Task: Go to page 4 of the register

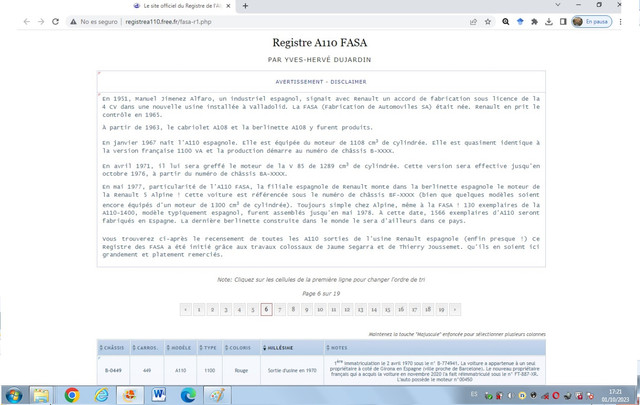Action: (239, 309)
